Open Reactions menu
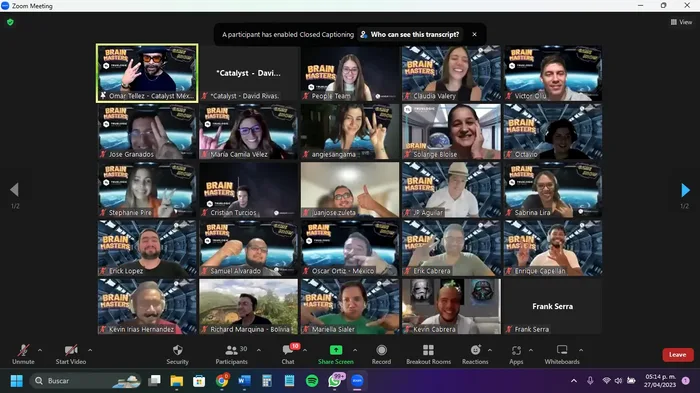 pyautogui.click(x=475, y=355)
